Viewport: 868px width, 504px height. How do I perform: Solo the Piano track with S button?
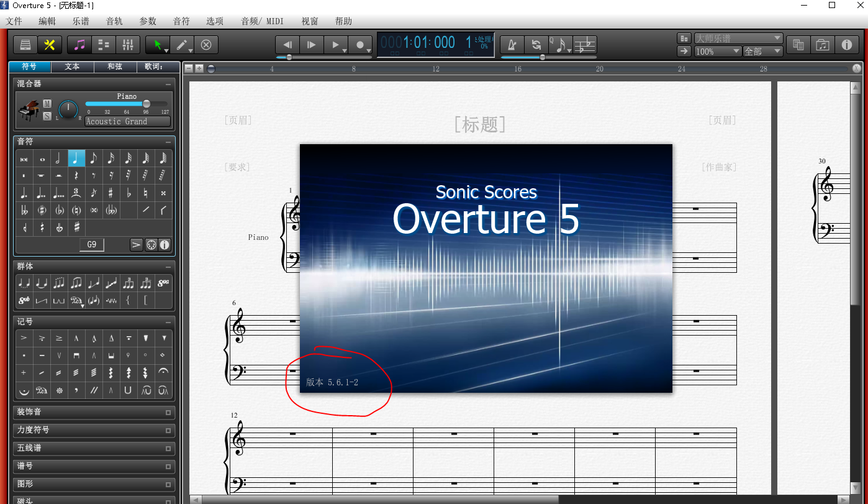(x=47, y=115)
